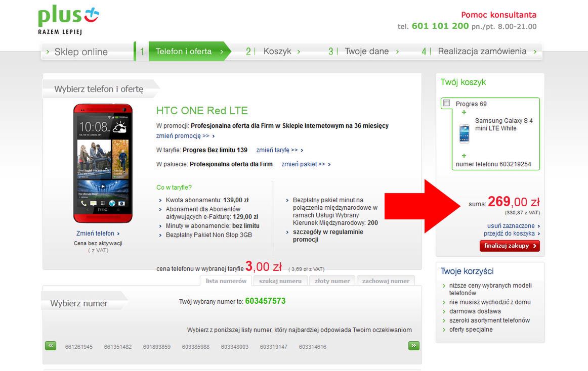Click the Co w taryfie? heading
Viewport: 588px width, 371px height.
[174, 188]
